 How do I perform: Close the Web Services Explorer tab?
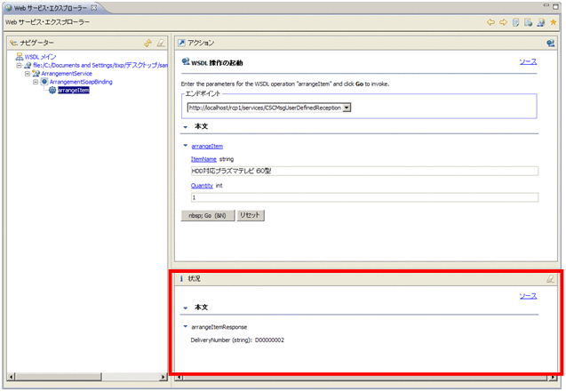tap(94, 8)
